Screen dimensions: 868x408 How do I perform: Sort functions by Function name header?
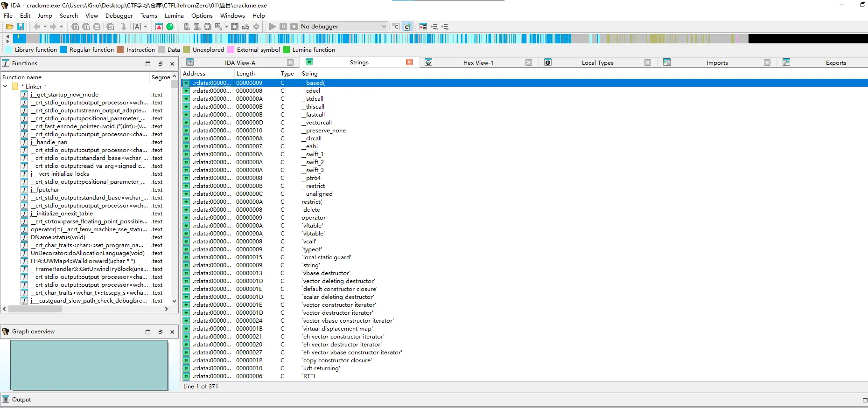(x=75, y=77)
